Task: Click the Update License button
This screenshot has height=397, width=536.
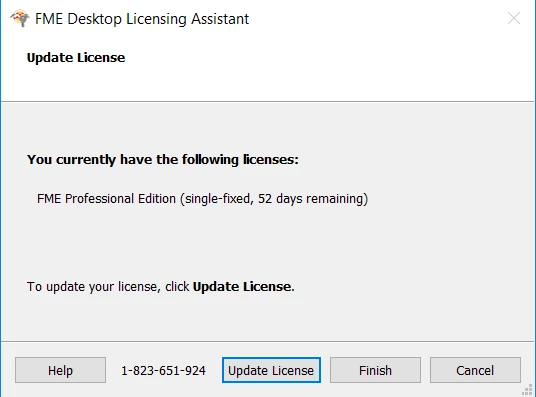Action: click(x=271, y=370)
